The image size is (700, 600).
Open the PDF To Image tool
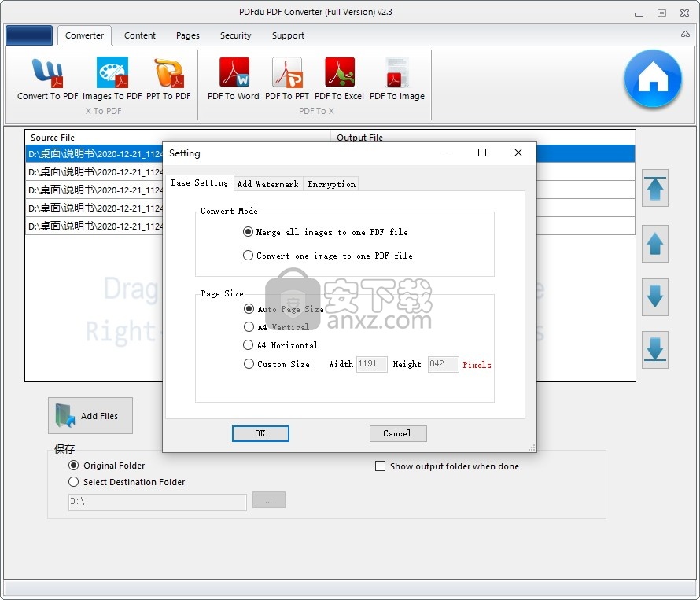pos(397,79)
